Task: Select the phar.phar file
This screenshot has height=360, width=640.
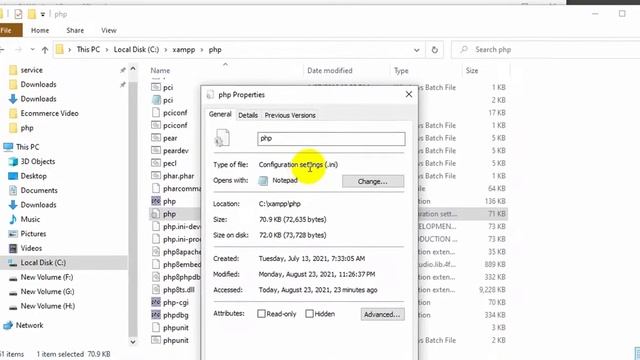Action: tap(178, 176)
